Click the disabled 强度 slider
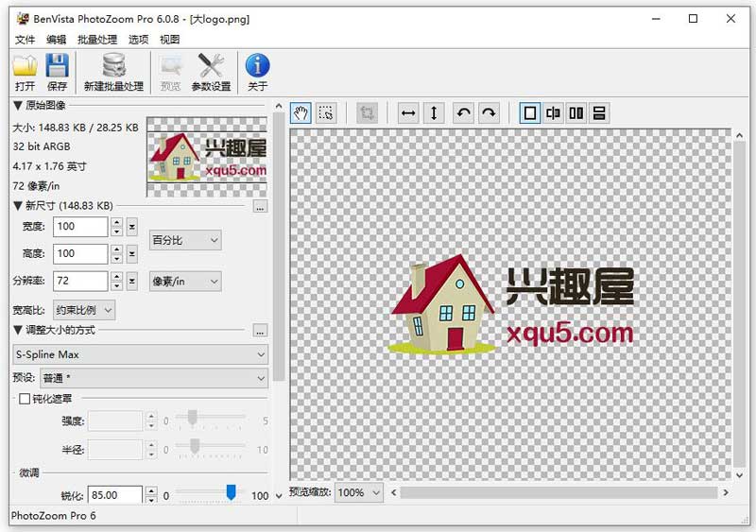This screenshot has height=532, width=756. click(210, 419)
